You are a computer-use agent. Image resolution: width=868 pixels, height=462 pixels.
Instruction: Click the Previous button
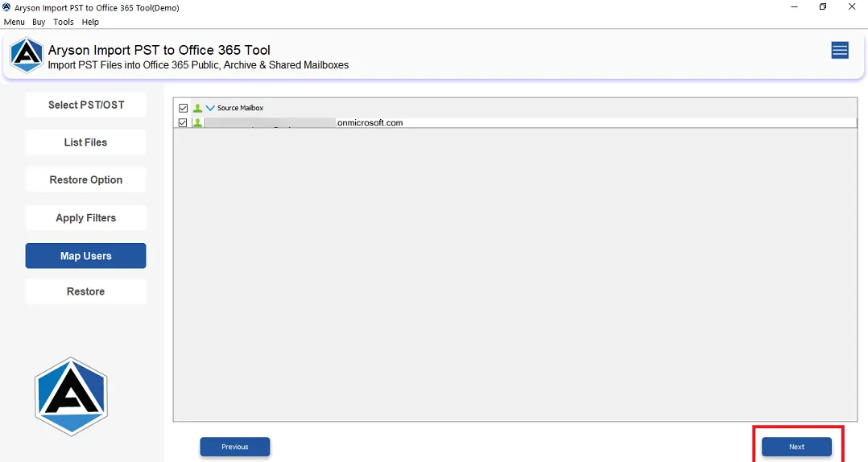(x=235, y=447)
